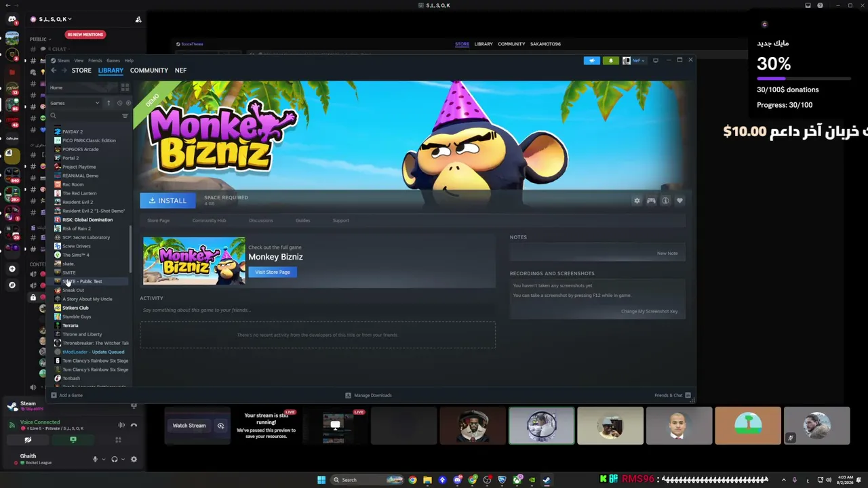
Task: Click Visit Store Page for Monkey Bizniz
Action: [x=273, y=272]
